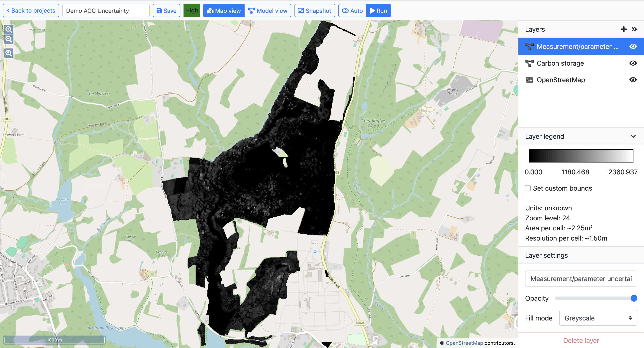
Task: Switch to Model view tab
Action: tap(268, 11)
